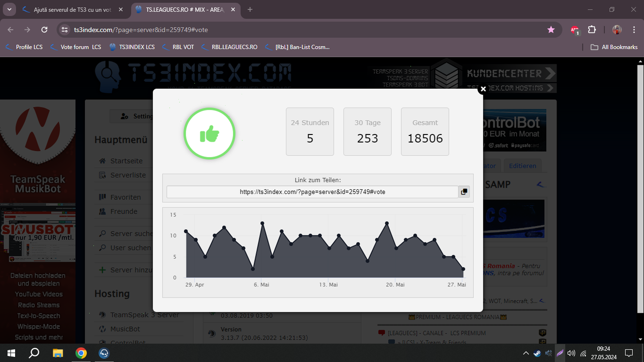This screenshot has height=362, width=644.
Task: Open the Windows Start menu
Action: coord(11,353)
